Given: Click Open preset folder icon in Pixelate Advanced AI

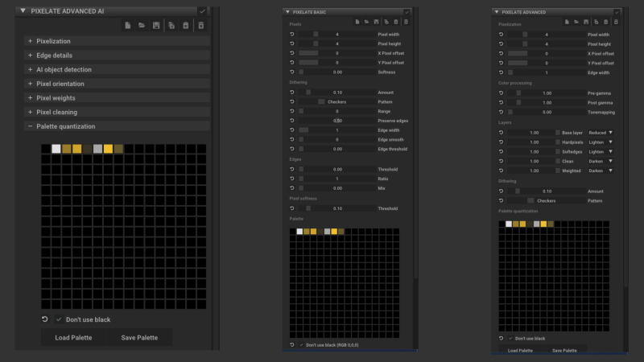Looking at the screenshot, I should point(142,26).
